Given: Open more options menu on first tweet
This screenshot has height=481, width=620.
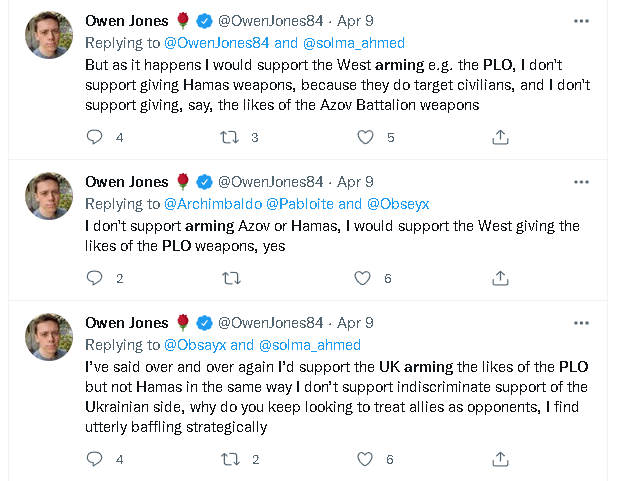Looking at the screenshot, I should point(581,21).
